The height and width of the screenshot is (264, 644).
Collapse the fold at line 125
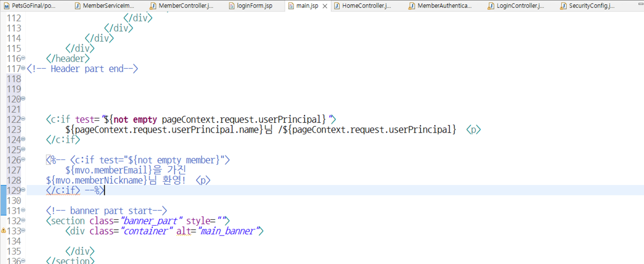coord(23,149)
